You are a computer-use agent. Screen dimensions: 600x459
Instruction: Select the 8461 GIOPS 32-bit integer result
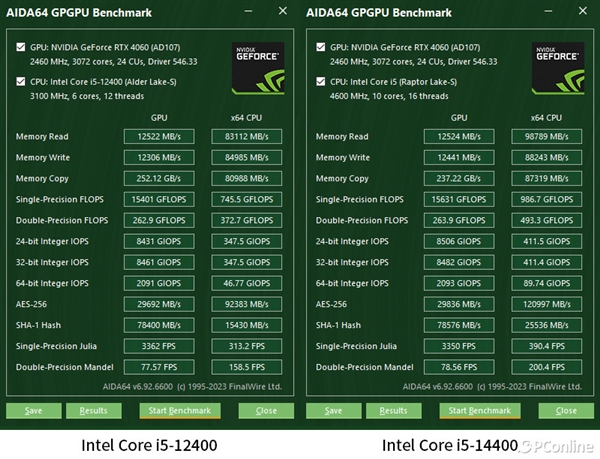click(x=159, y=262)
